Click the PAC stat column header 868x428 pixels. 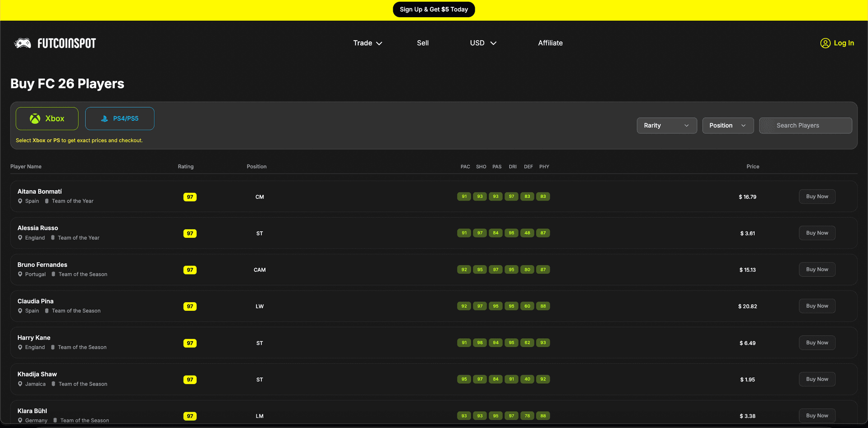[x=465, y=166]
